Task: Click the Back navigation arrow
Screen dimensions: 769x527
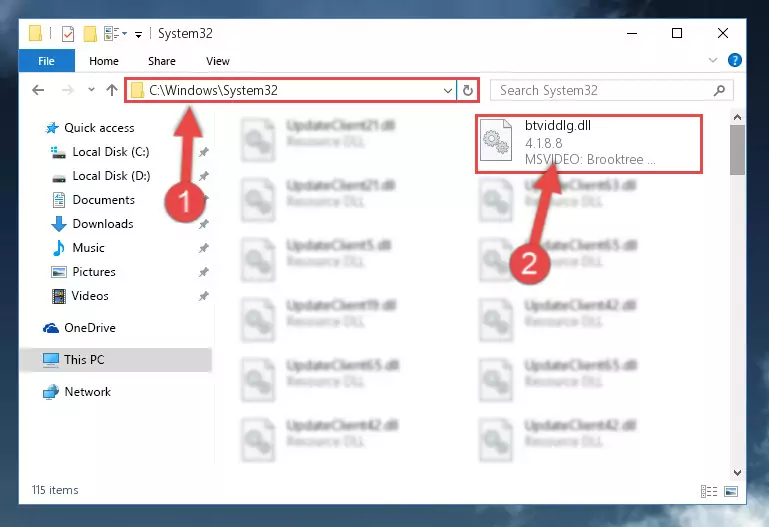Action: coord(38,90)
